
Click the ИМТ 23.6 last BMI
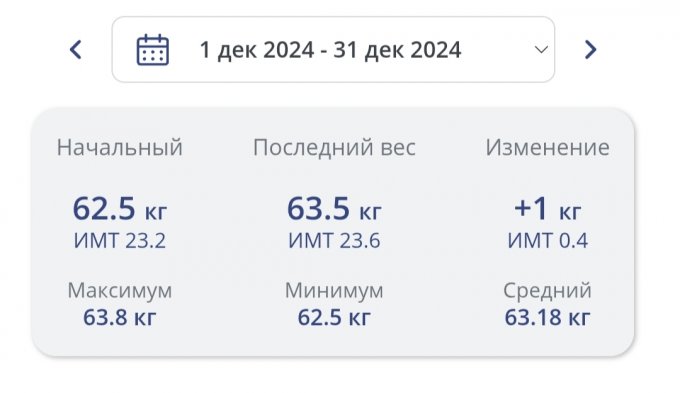click(x=334, y=241)
